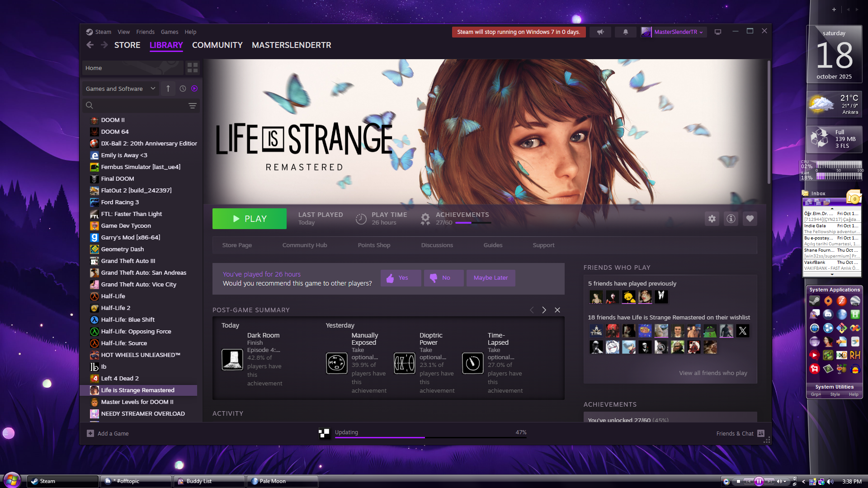
Task: Toggle ready-to-play filter icon
Action: [194, 89]
